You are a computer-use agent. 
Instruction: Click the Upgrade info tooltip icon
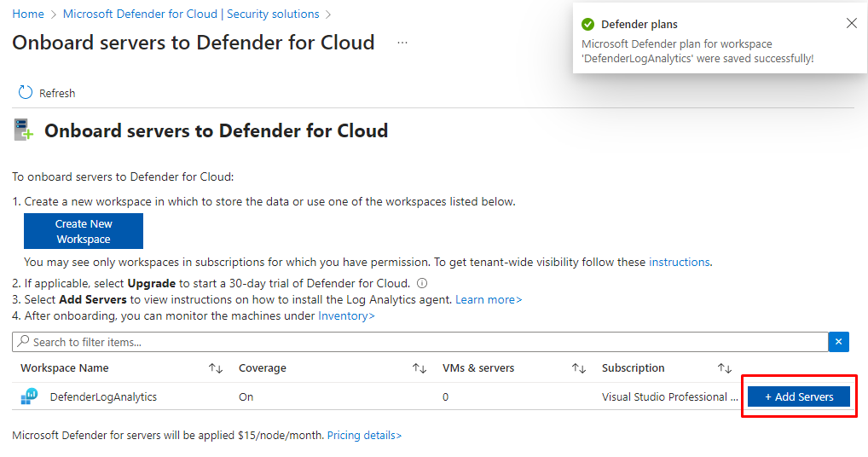[422, 284]
